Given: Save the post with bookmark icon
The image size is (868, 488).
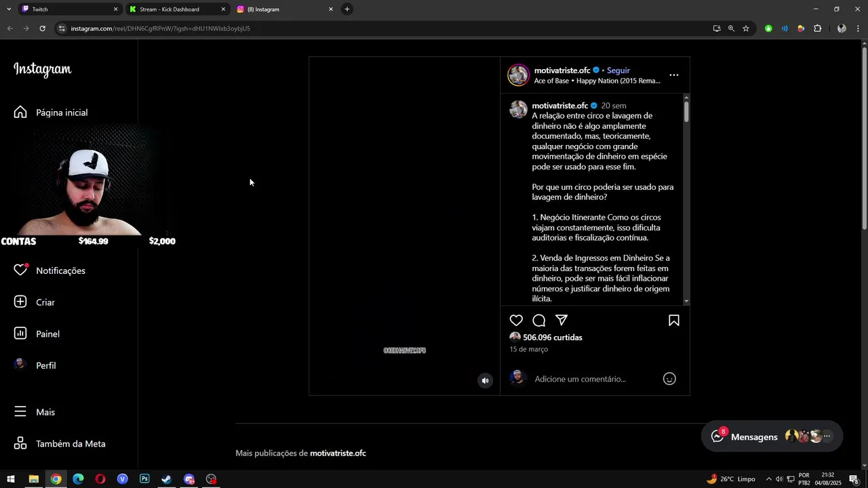Looking at the screenshot, I should [674, 321].
